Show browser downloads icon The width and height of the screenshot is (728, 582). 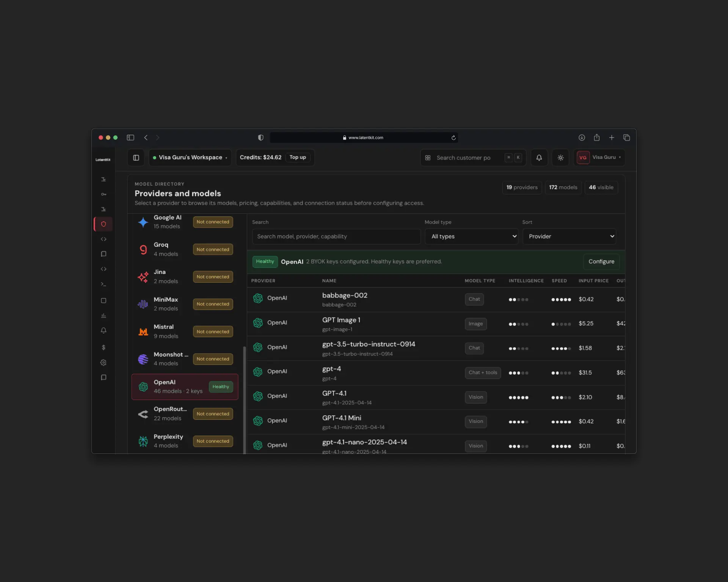[x=582, y=138]
